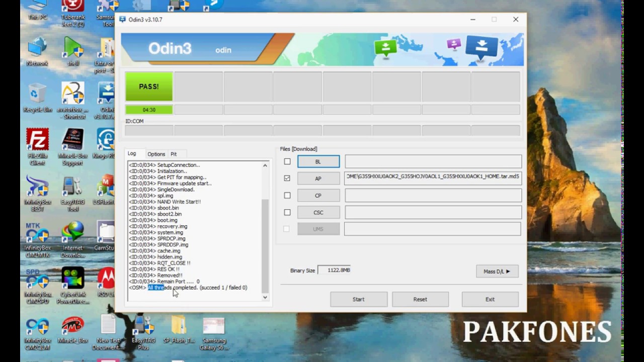Screen dimensions: 644x362
Task: Click the 'RES OK !!' log line
Action: pos(154,269)
